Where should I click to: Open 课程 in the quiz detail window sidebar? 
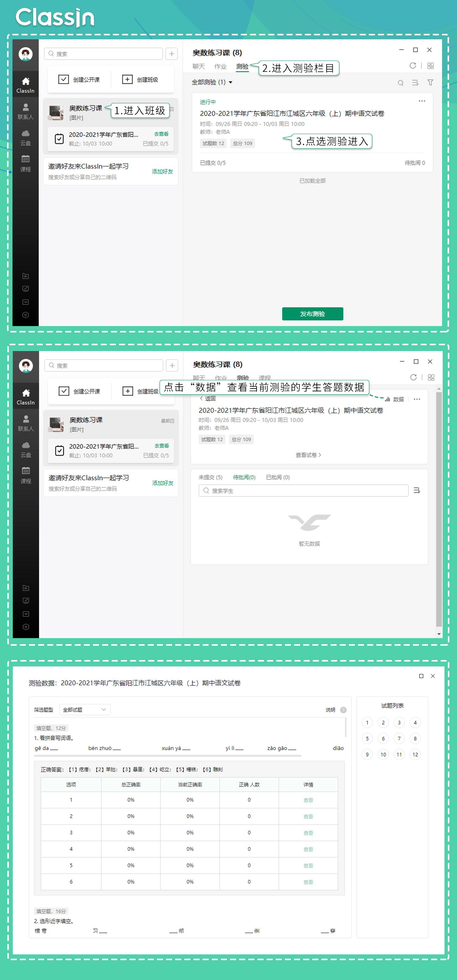[26, 476]
